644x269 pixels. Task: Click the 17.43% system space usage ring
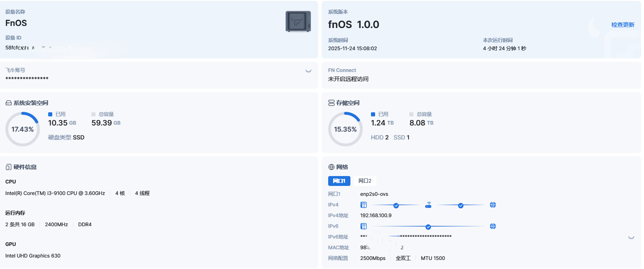23,129
